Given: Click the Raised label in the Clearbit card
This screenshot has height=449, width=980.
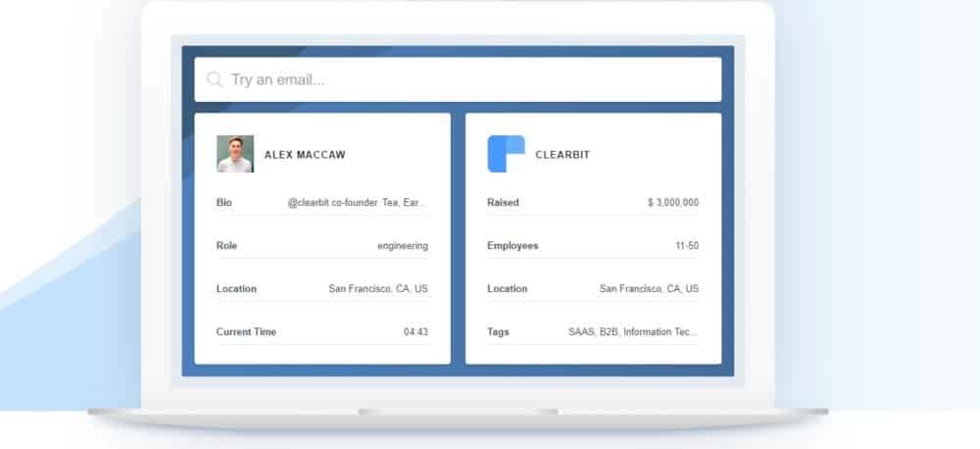Looking at the screenshot, I should pos(503,203).
